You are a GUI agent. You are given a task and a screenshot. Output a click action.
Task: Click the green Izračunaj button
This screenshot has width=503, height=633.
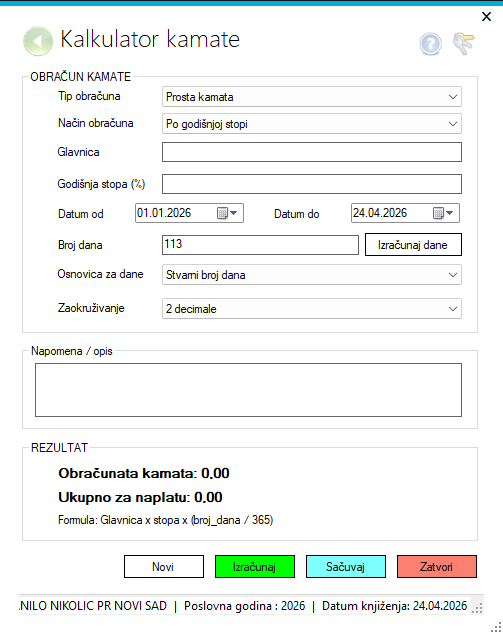click(x=255, y=566)
